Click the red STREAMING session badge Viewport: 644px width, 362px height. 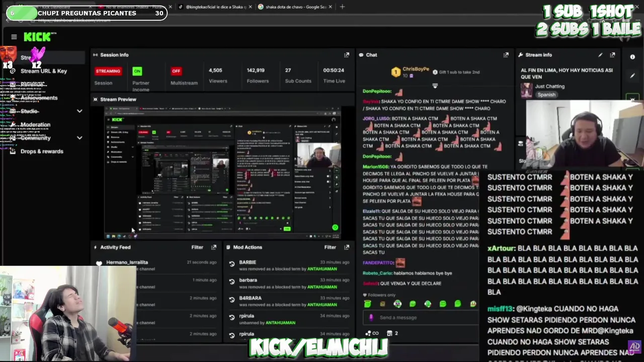pos(108,71)
